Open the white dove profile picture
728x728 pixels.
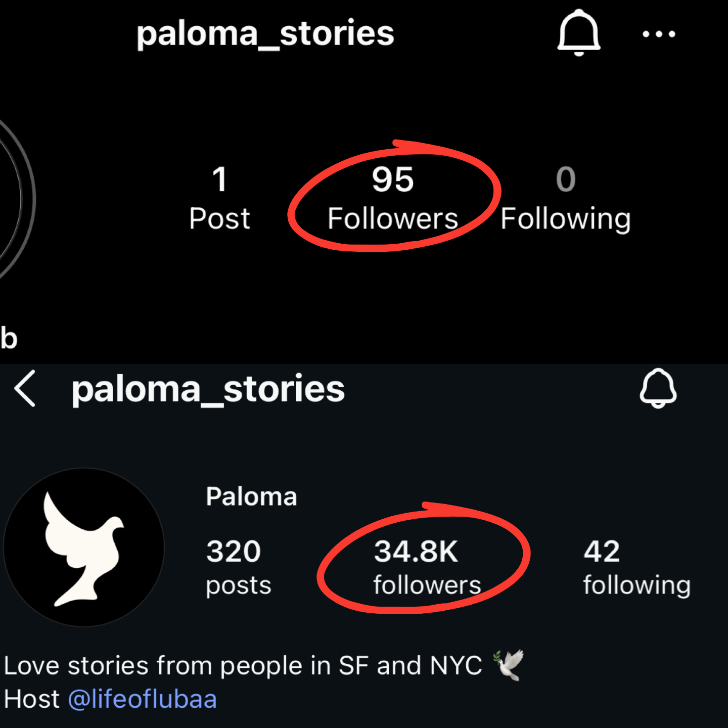tap(84, 548)
